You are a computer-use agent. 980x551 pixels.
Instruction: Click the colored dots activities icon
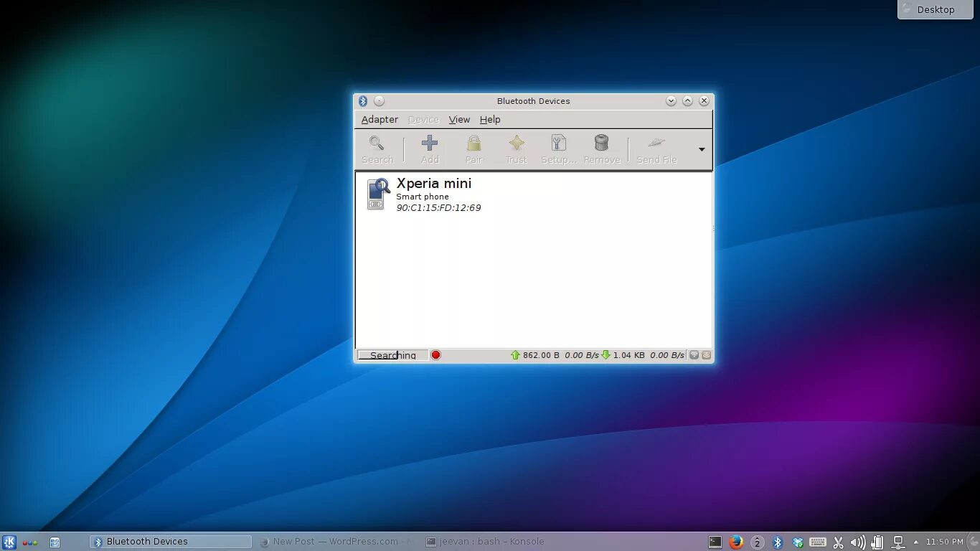point(29,543)
